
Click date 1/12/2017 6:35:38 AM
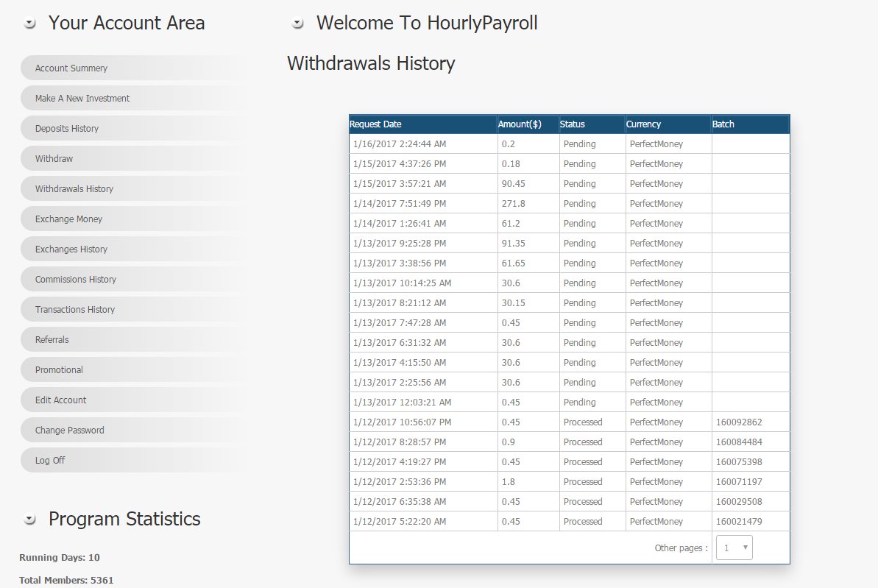[400, 502]
